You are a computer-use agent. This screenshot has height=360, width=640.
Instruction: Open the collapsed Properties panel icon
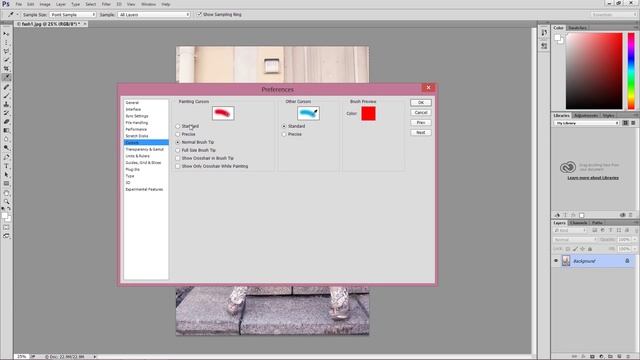coord(544,46)
